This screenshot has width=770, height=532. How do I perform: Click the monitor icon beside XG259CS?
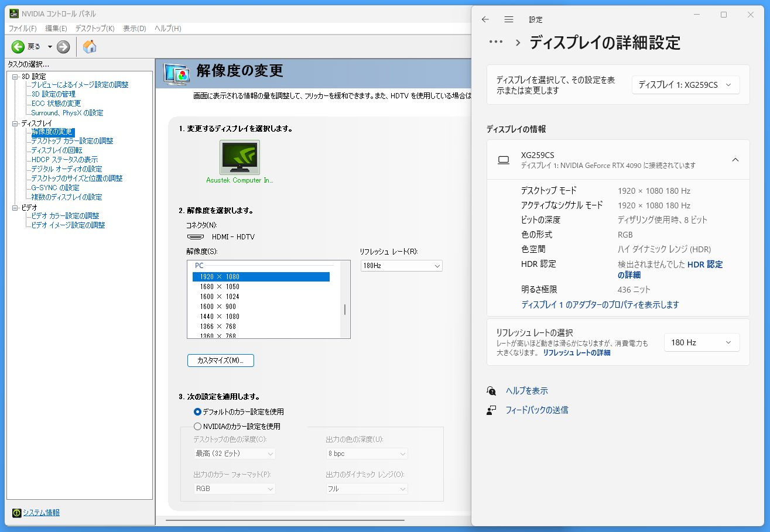point(503,160)
